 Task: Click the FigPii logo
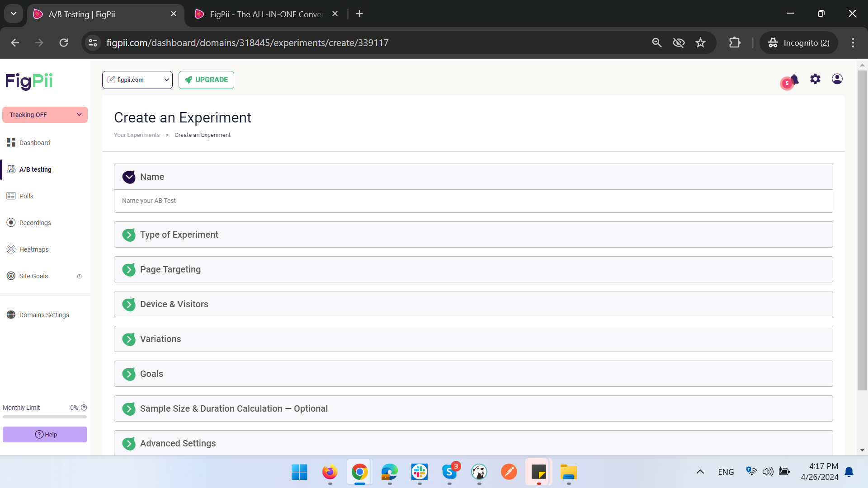(x=29, y=81)
